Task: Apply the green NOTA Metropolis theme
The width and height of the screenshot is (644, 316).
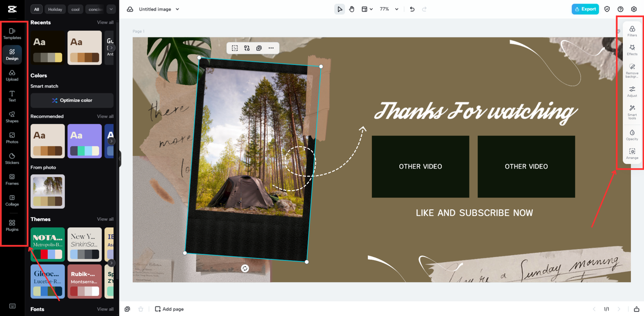Action: point(48,245)
